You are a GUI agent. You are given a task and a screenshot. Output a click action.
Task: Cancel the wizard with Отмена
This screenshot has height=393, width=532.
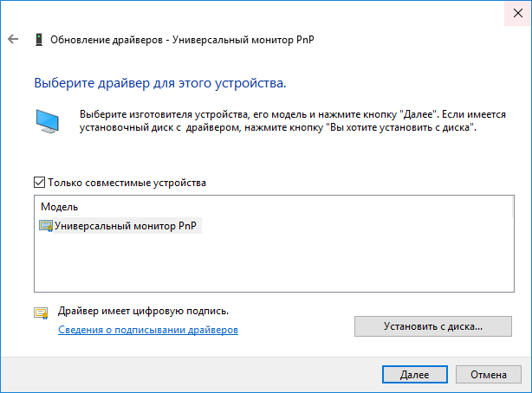coord(488,376)
